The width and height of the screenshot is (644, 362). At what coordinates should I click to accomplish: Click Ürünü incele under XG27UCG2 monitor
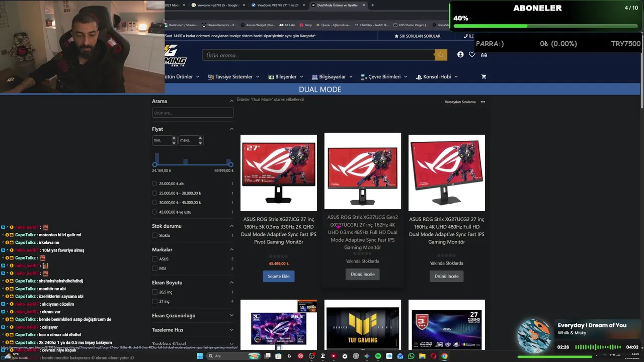tap(447, 276)
